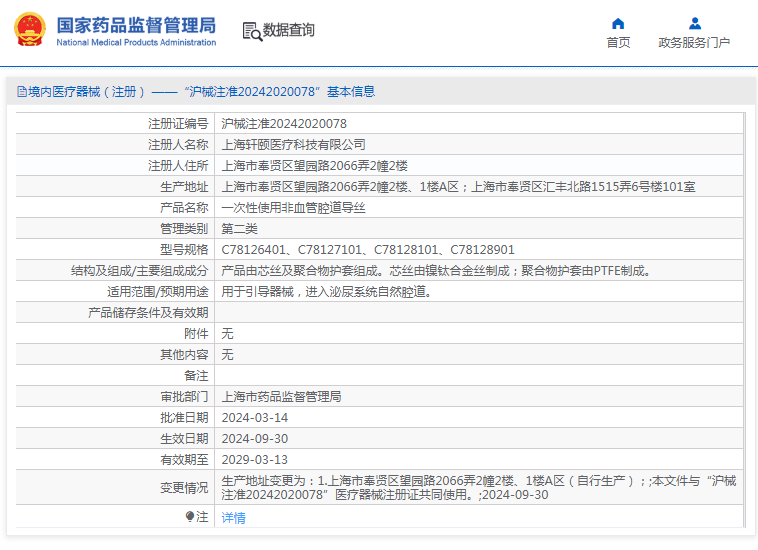Click 国家药品监督管理局 site title

(136, 25)
